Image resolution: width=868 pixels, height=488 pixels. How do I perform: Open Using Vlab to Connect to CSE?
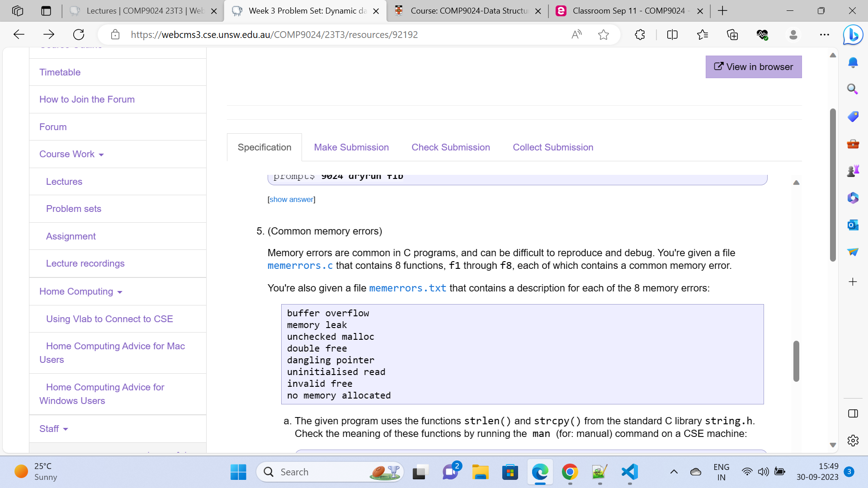(x=109, y=319)
